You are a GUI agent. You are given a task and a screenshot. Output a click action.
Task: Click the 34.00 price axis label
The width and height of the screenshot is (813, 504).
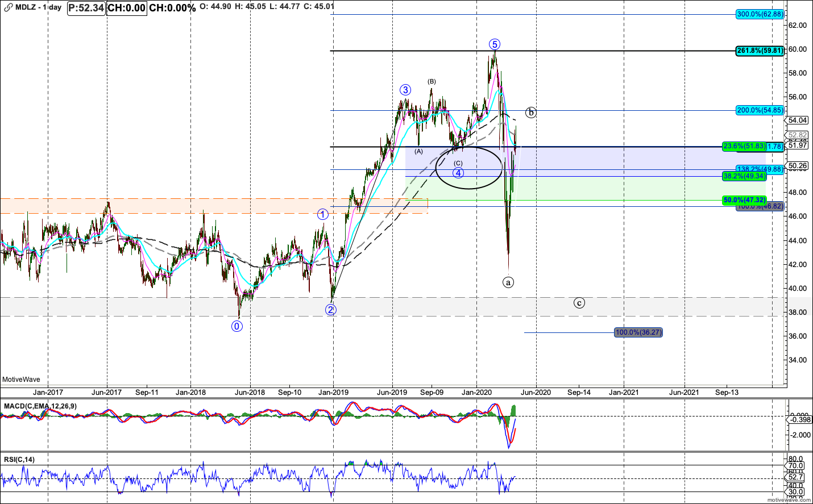[x=798, y=360]
